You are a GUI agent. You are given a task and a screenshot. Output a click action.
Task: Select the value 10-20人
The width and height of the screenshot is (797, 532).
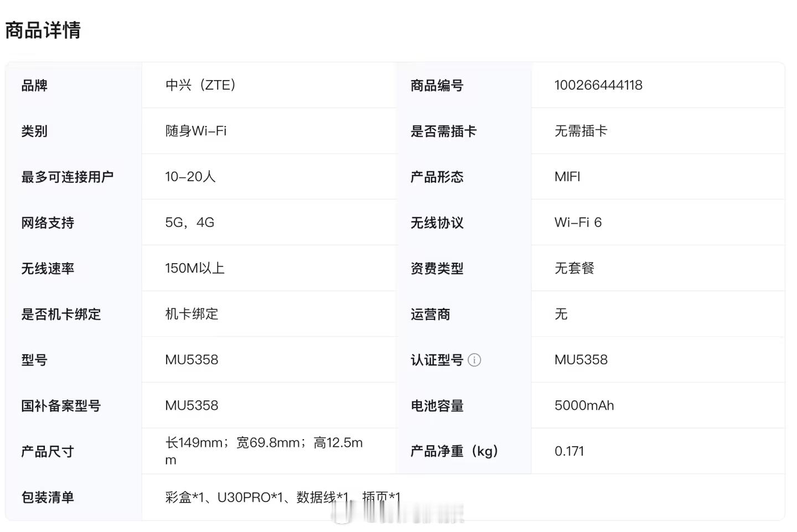coord(190,177)
